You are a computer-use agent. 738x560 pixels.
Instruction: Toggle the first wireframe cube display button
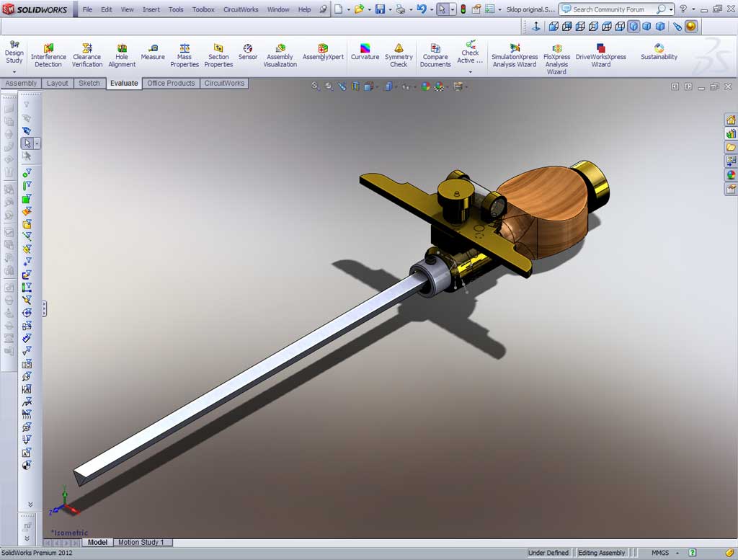tap(553, 27)
